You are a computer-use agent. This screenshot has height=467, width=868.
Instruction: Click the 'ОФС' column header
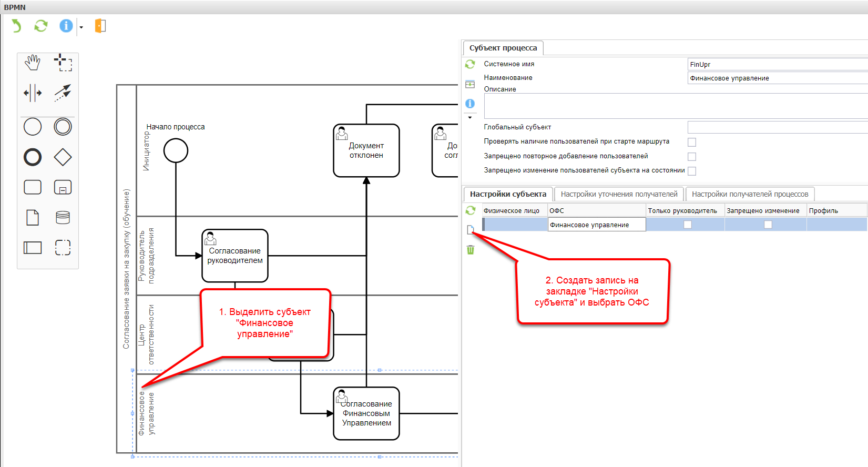click(596, 210)
